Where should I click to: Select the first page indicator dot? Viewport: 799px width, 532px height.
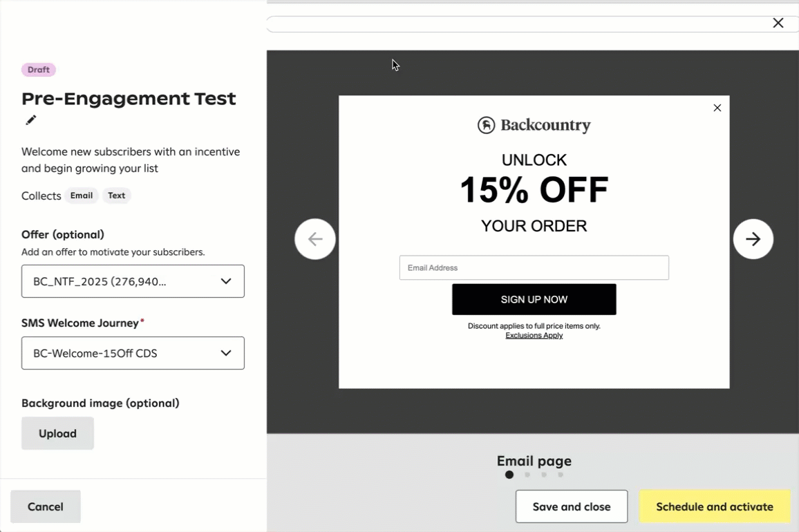(509, 475)
